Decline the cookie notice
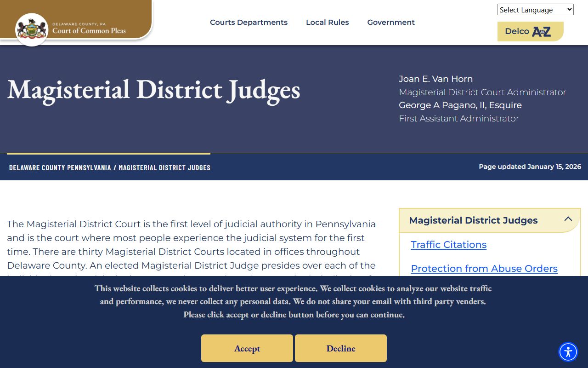The image size is (588, 368). [341, 348]
